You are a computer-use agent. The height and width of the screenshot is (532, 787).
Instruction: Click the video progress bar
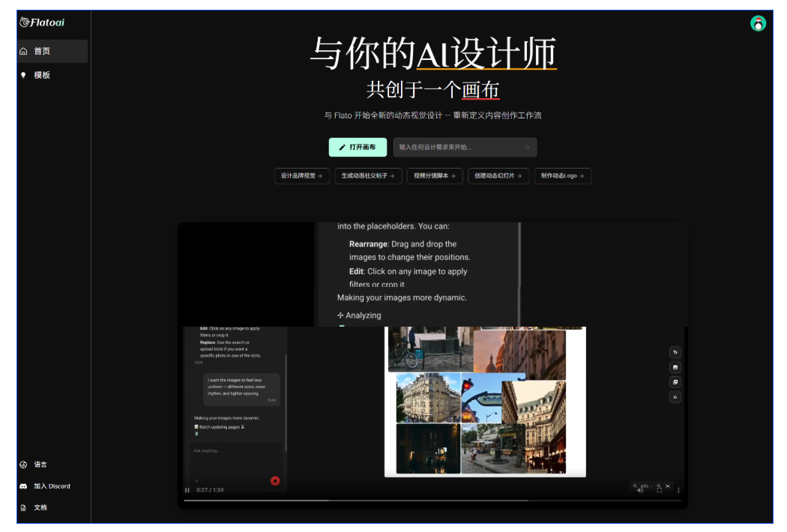431,500
